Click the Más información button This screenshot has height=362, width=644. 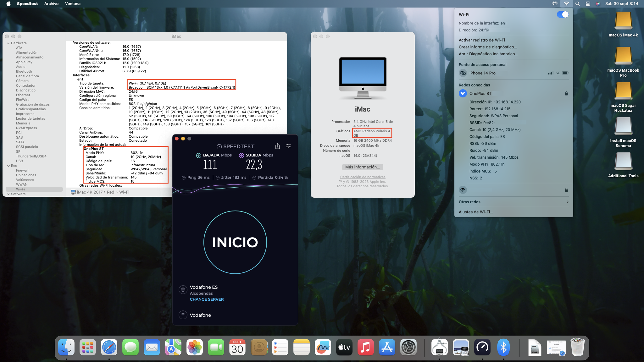363,167
